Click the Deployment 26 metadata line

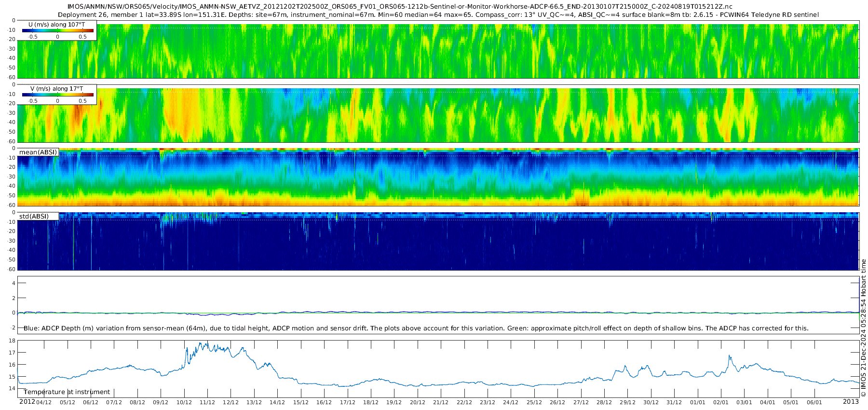(x=438, y=15)
